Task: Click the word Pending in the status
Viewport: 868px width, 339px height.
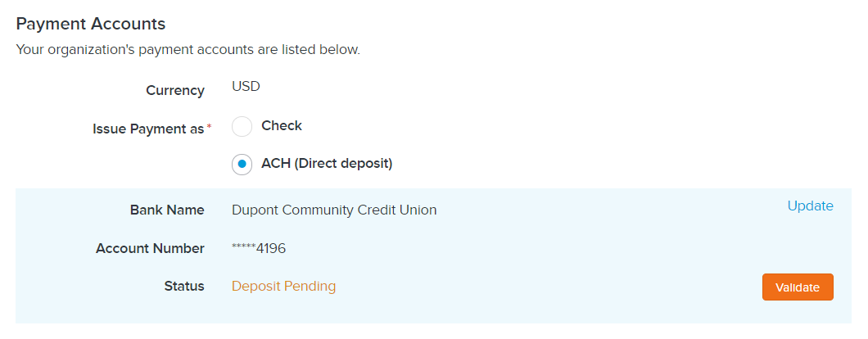Action: click(x=310, y=287)
